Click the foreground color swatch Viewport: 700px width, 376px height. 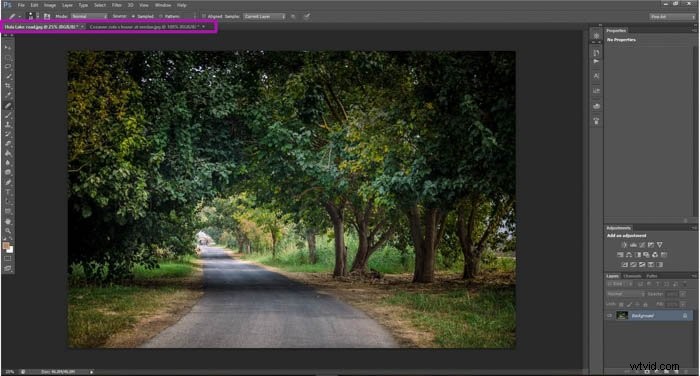tap(6, 246)
